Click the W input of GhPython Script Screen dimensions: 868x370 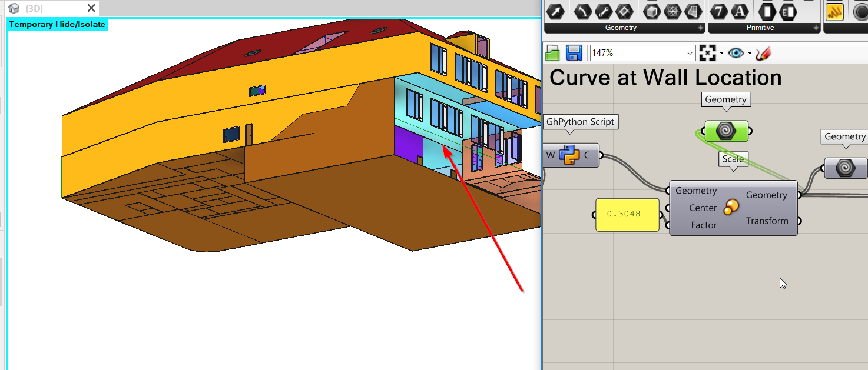click(x=551, y=155)
